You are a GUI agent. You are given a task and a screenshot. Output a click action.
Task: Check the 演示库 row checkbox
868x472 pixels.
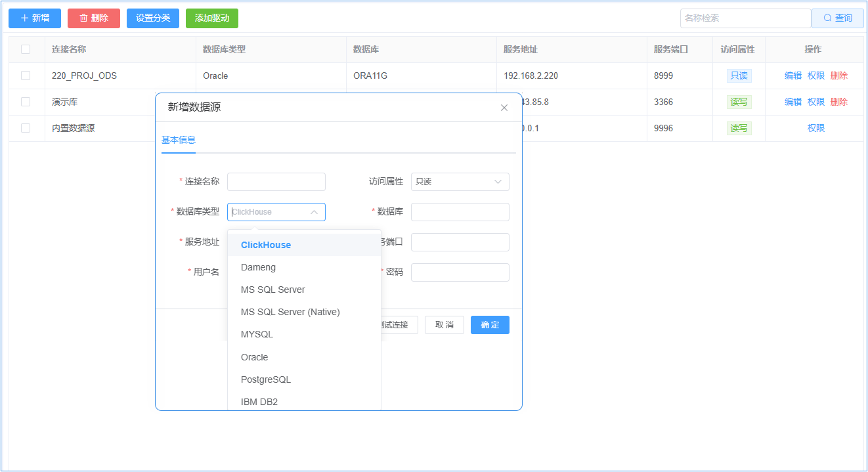click(26, 102)
